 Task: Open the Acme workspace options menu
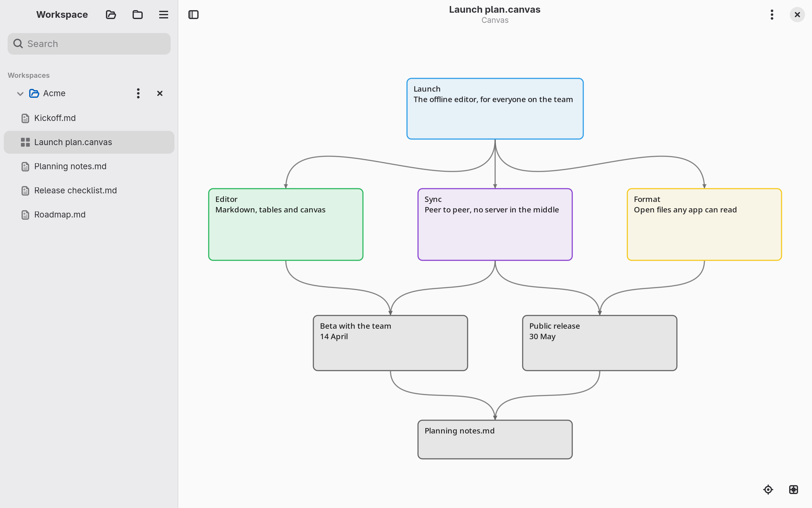pos(138,93)
